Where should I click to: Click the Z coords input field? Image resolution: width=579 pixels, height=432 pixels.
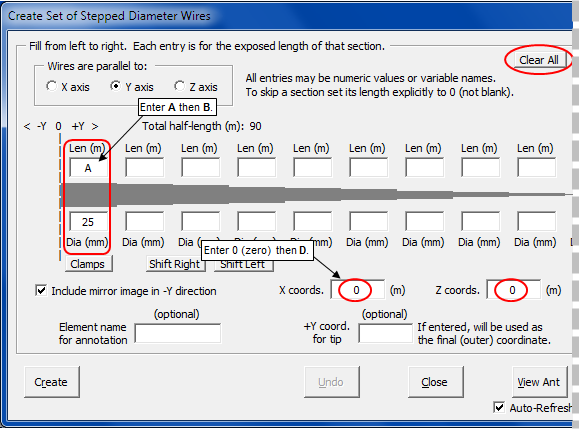tap(514, 290)
